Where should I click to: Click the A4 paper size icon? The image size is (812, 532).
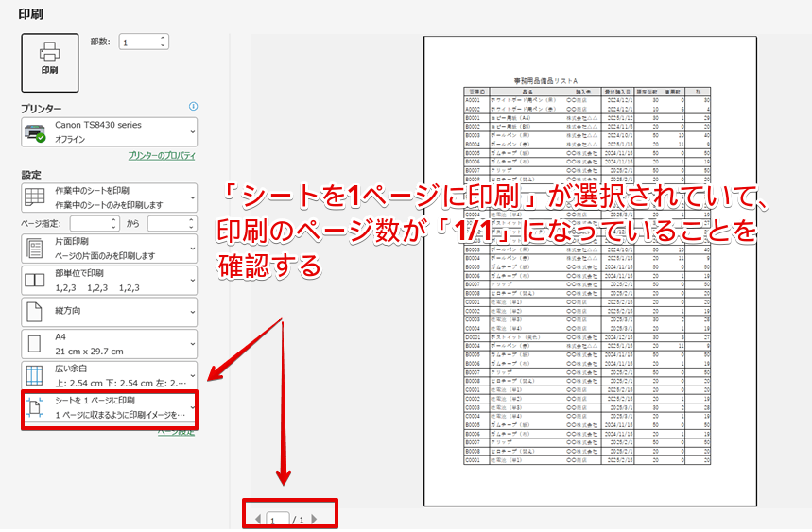(34, 344)
